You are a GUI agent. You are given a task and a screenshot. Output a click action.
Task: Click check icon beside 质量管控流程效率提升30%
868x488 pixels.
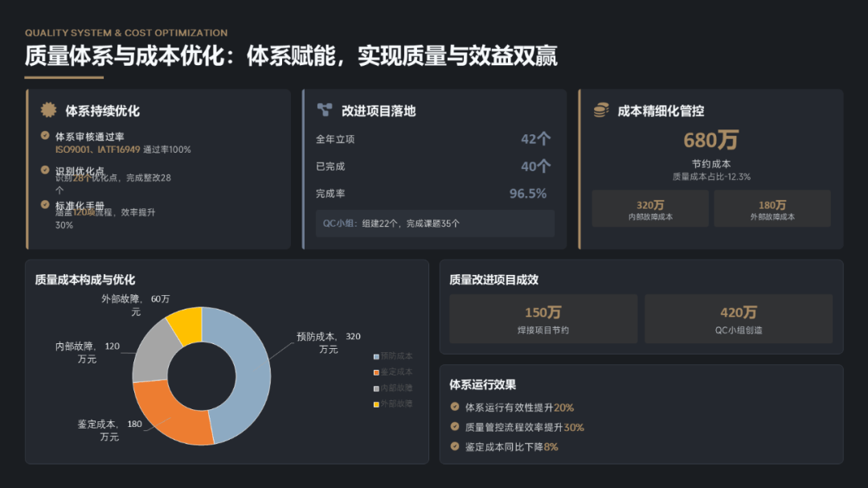tap(455, 427)
